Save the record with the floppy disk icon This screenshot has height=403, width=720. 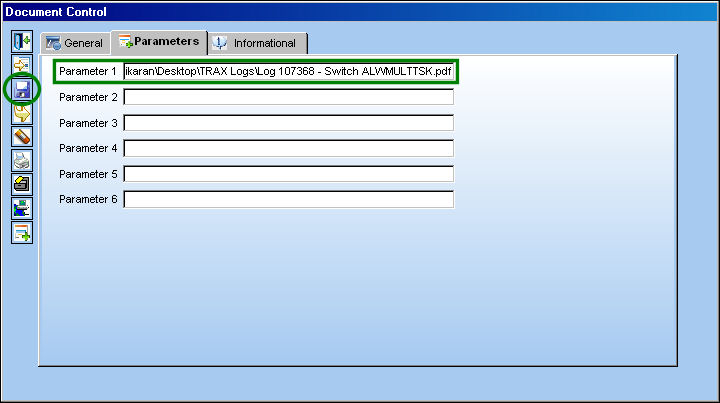coord(22,89)
